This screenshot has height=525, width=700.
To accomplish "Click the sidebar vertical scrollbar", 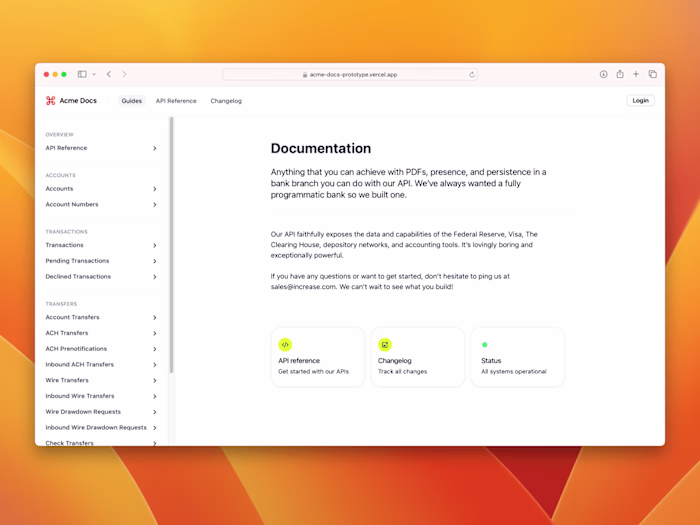I will tap(171, 245).
